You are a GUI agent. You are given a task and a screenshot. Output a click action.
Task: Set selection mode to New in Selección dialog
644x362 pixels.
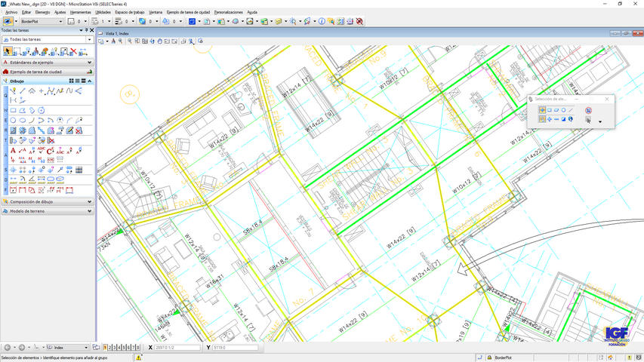click(x=543, y=119)
